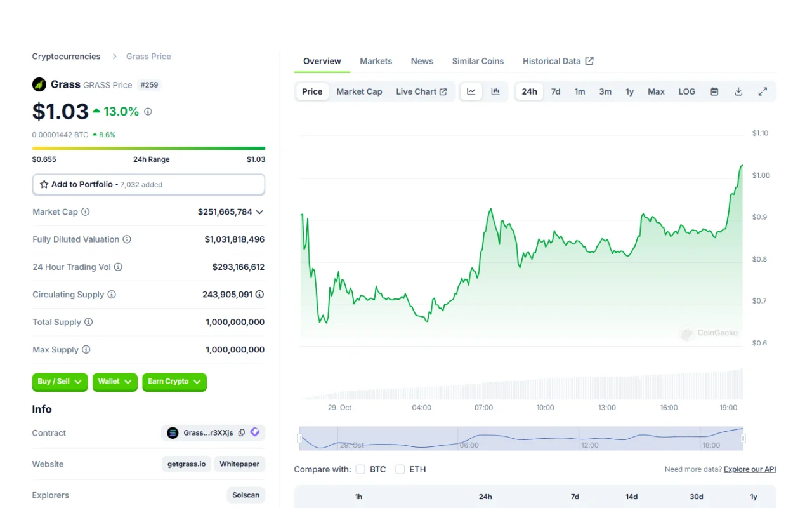812x508 pixels.
Task: Select the 3m time range
Action: (x=605, y=91)
